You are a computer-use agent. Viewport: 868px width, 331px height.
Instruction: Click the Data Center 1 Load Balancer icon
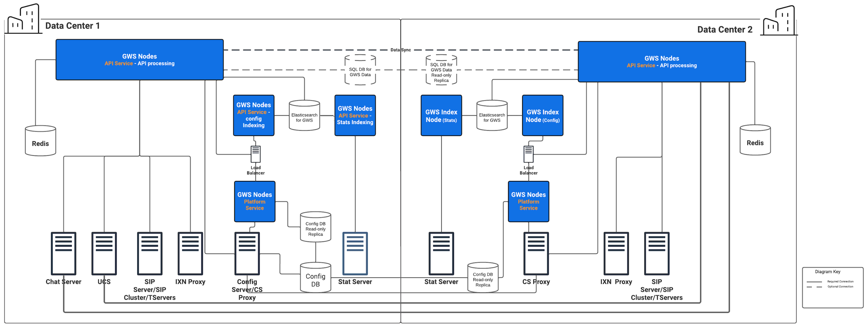click(256, 154)
